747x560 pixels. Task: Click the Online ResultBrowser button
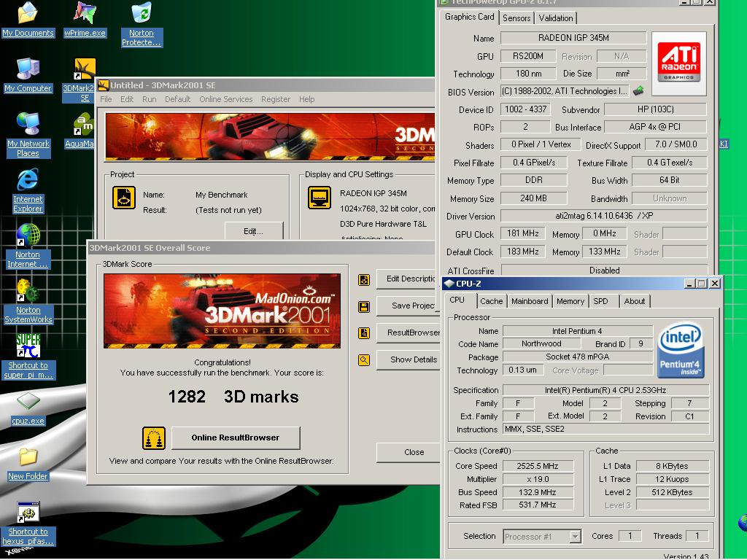[236, 437]
